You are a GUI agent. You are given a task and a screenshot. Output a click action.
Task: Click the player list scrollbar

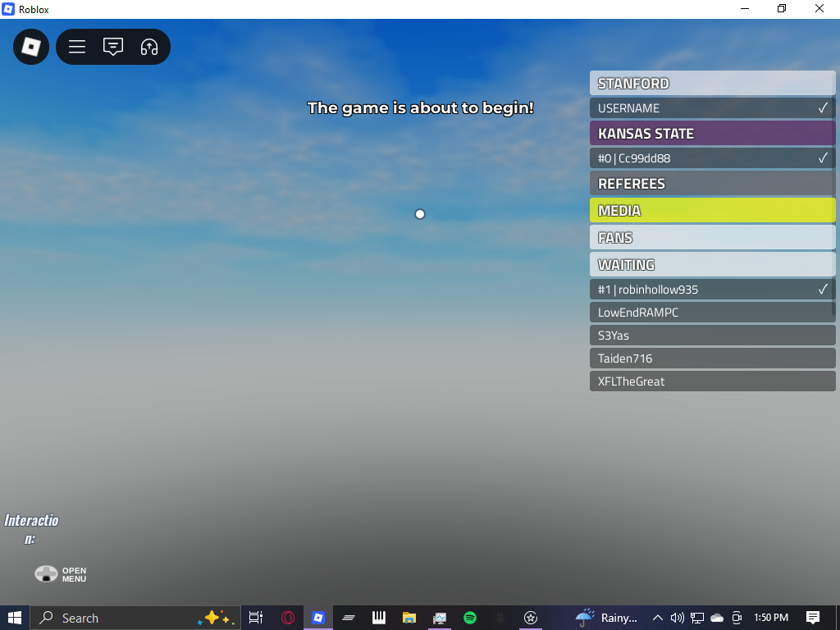coord(834,193)
